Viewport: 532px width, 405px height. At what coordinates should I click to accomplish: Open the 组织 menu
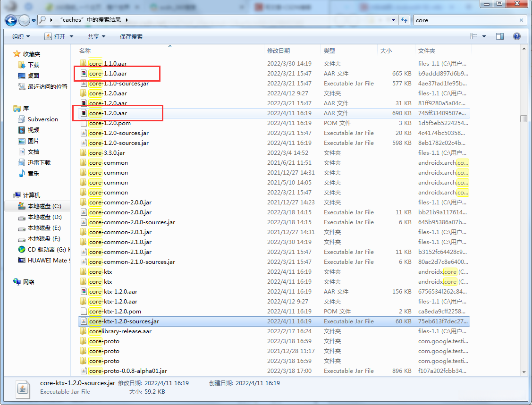(21, 36)
